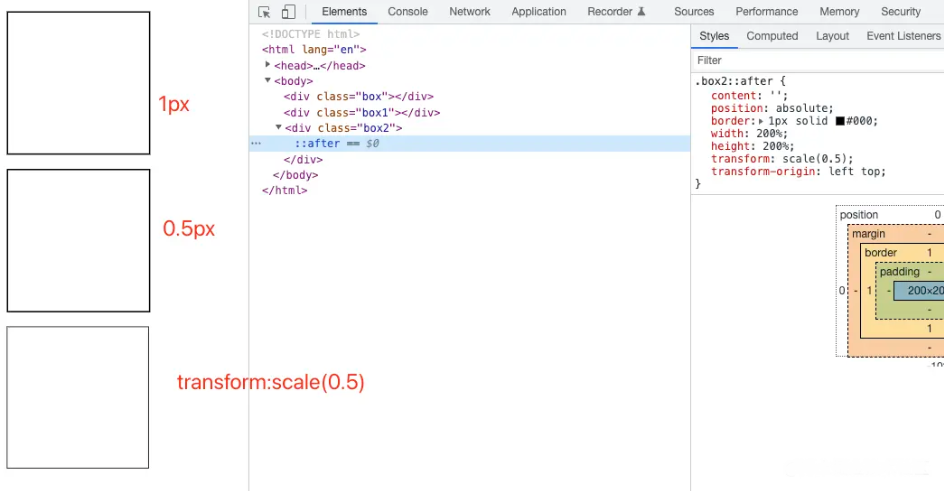Image resolution: width=944 pixels, height=491 pixels.
Task: Edit the width: 200% value
Action: [768, 134]
